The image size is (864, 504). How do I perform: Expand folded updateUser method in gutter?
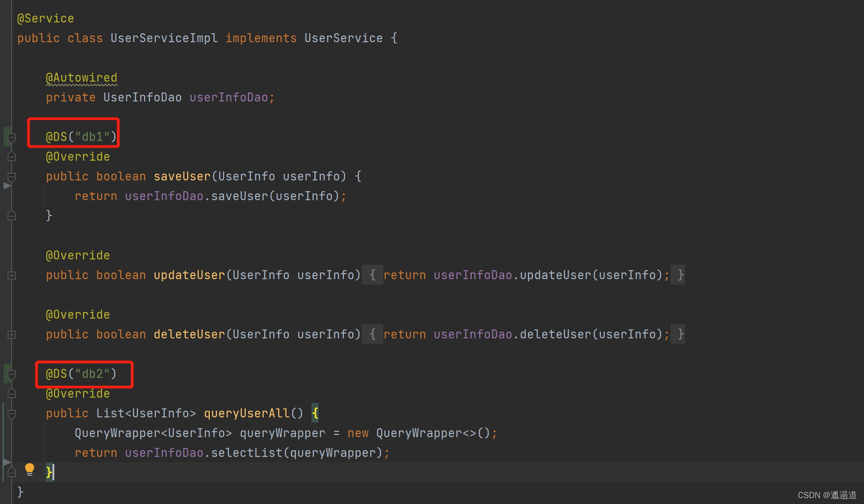coord(12,276)
